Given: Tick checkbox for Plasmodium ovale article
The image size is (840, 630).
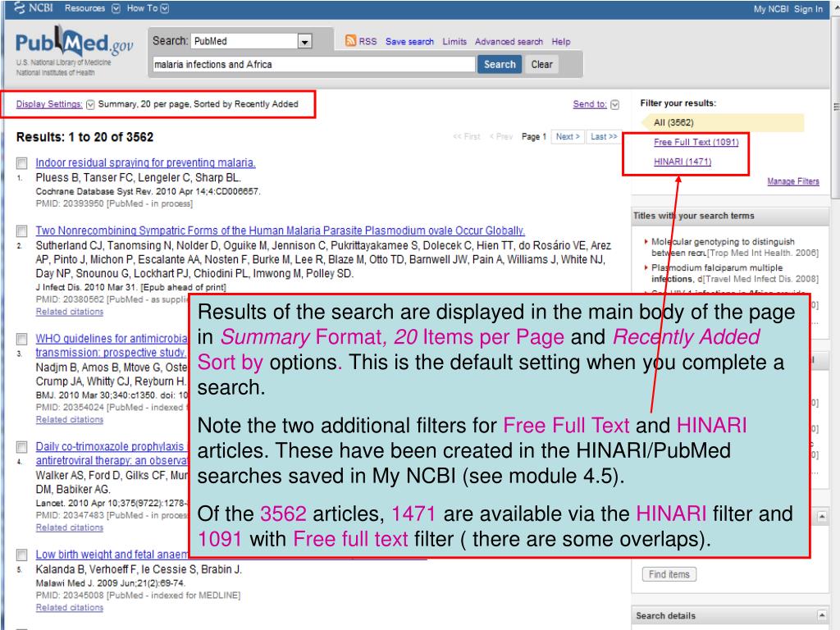Looking at the screenshot, I should [x=22, y=231].
